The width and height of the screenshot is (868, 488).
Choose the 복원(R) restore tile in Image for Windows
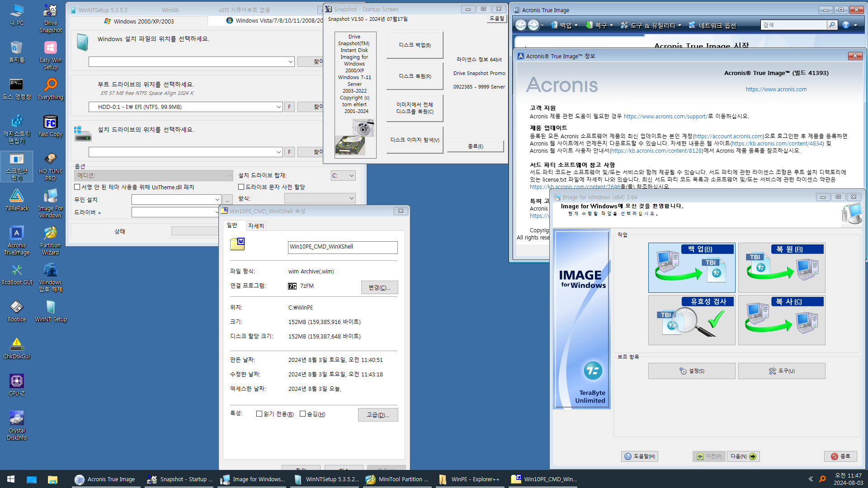[x=782, y=267]
